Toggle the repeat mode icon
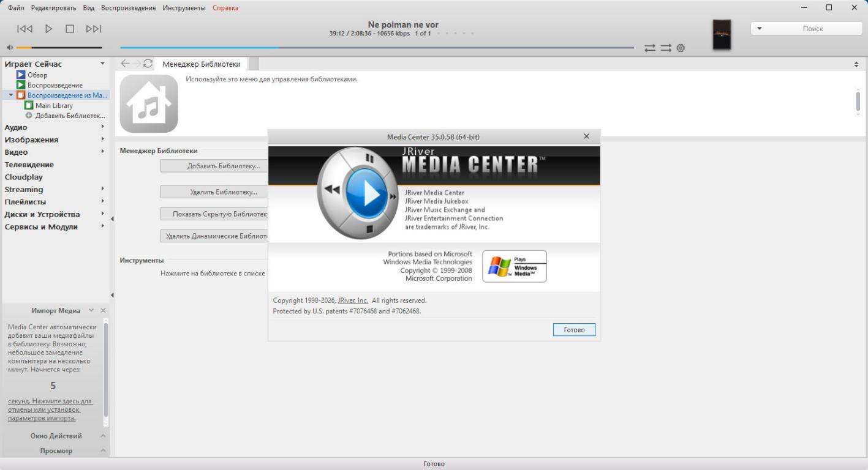Screen dimensions: 868x470 tap(650, 48)
